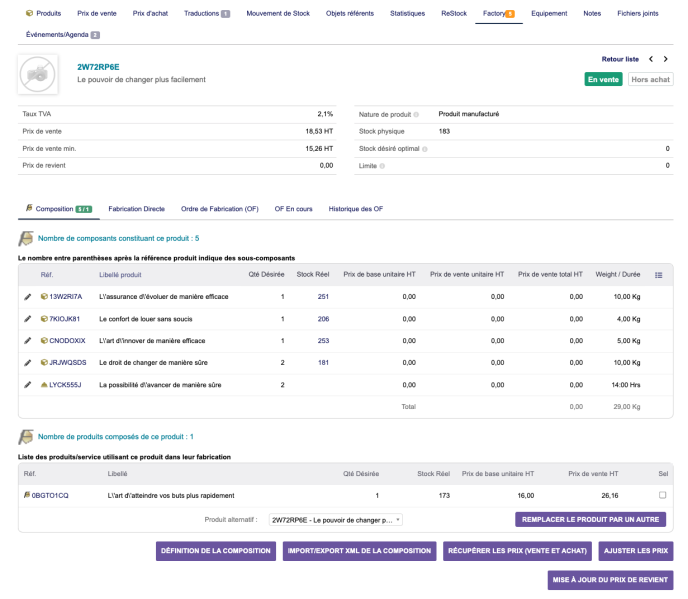Open the ReStock tab
This screenshot has height=599, width=688.
click(x=454, y=14)
